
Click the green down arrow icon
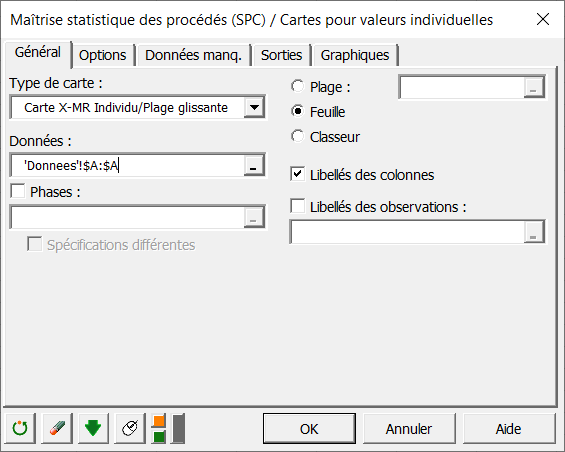click(x=93, y=429)
